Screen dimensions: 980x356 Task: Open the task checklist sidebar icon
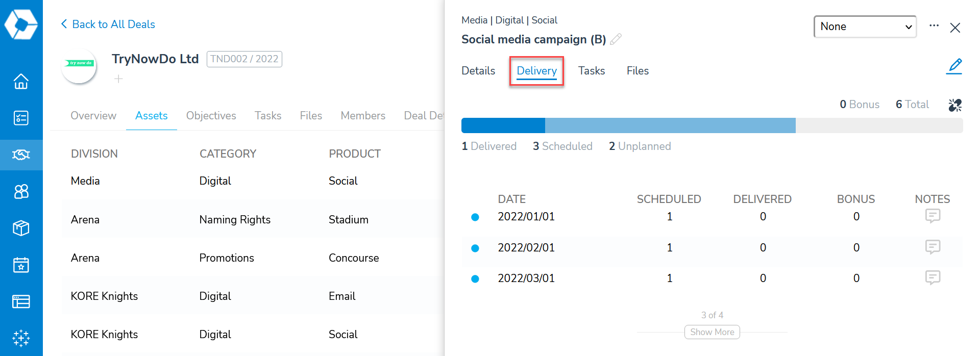(x=21, y=118)
